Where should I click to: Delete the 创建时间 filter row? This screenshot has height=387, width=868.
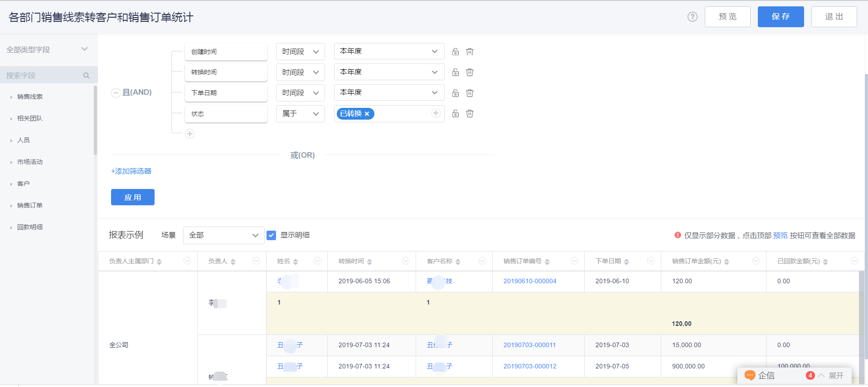470,52
